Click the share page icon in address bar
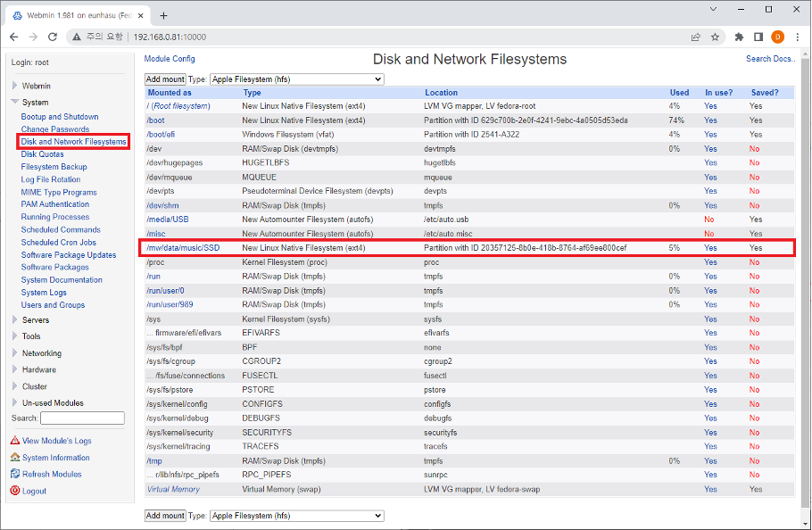The image size is (812, 530). coord(695,37)
